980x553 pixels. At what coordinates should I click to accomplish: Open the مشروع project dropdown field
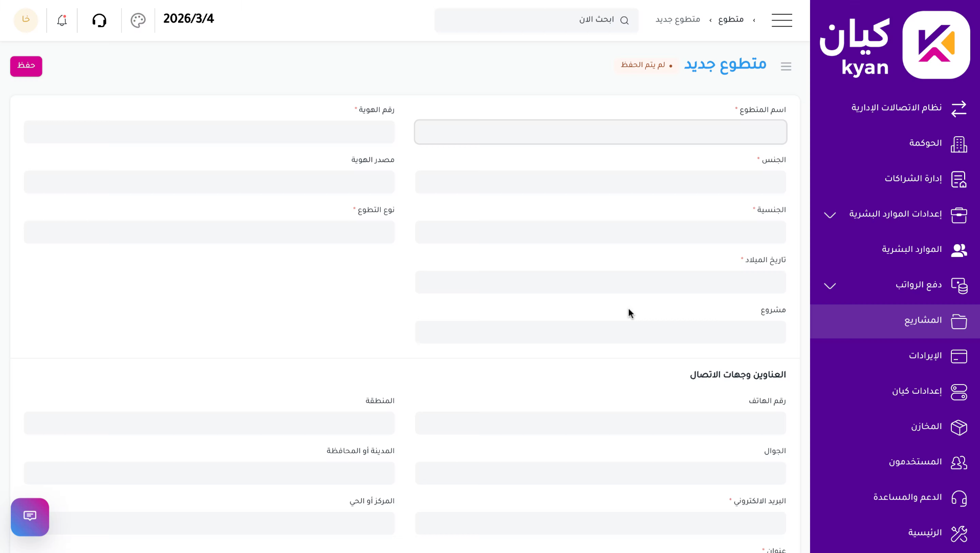[600, 332]
